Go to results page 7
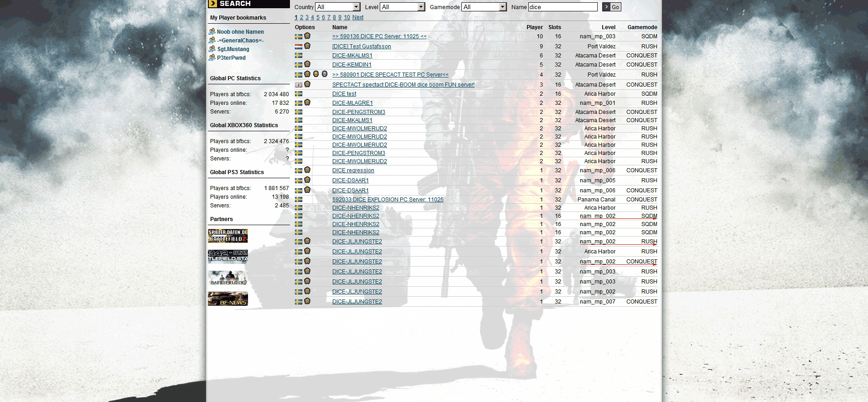Image resolution: width=868 pixels, height=402 pixels. tap(329, 17)
